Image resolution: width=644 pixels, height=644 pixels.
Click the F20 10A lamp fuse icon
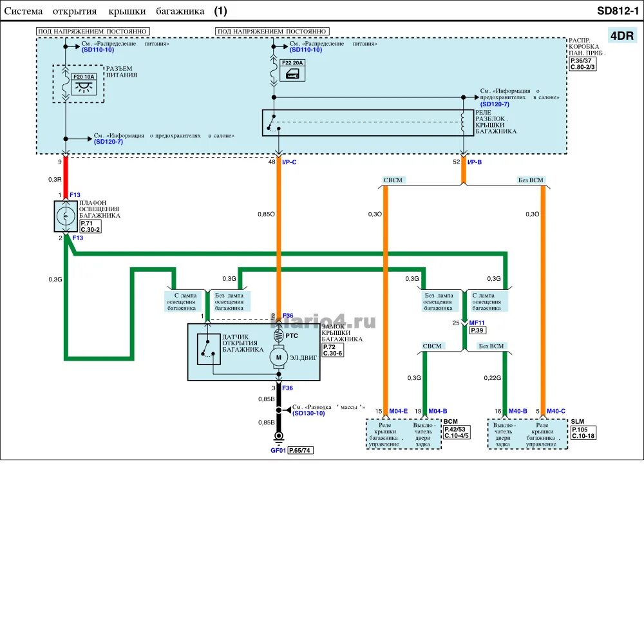pyautogui.click(x=84, y=84)
